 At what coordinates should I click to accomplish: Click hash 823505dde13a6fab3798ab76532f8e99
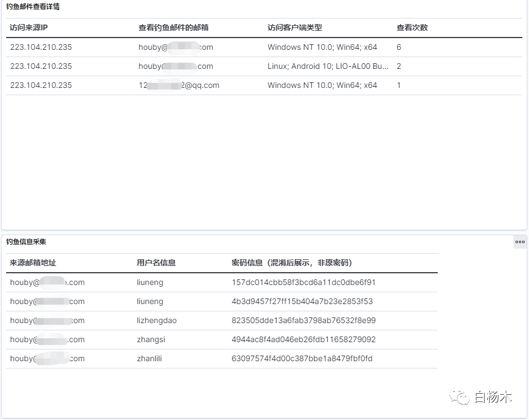coord(303,321)
